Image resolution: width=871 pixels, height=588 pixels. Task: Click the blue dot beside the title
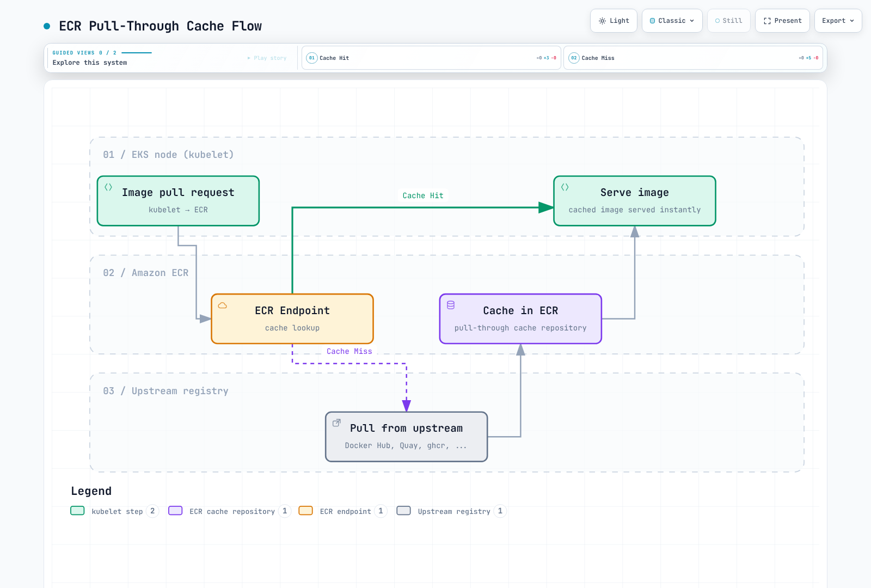tap(47, 26)
